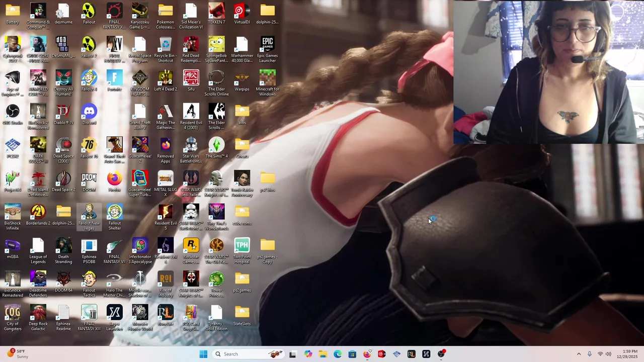
Task: Select the Tomb Raider Anniversary icon
Action: point(242,184)
